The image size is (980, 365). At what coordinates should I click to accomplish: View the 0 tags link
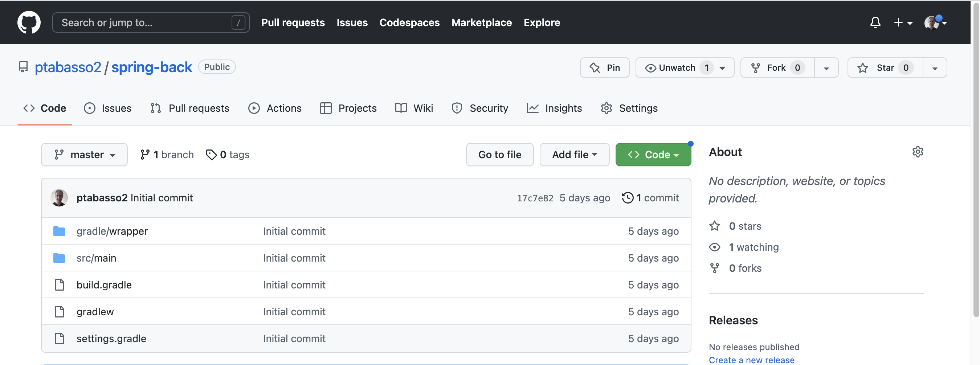click(x=228, y=155)
